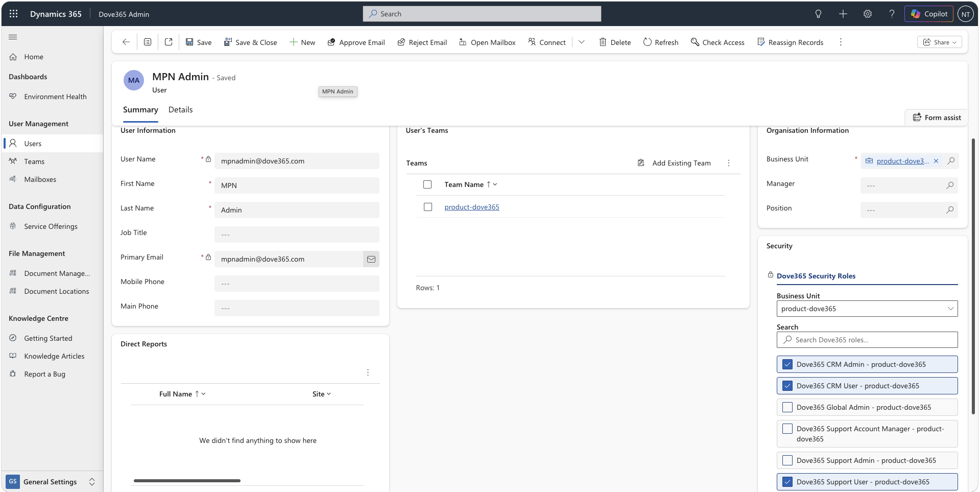Click Save & Close
The width and height of the screenshot is (980, 492).
click(250, 42)
